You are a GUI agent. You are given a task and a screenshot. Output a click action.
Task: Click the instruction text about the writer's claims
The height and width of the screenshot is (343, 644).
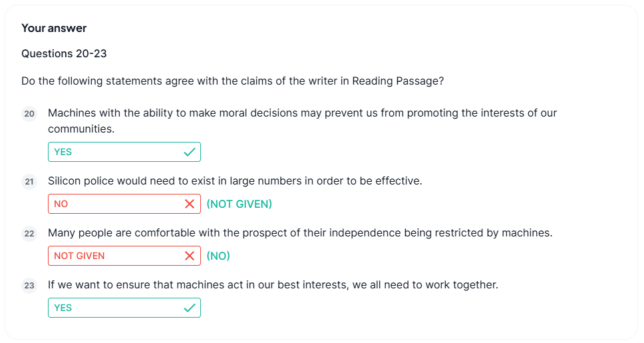point(232,81)
